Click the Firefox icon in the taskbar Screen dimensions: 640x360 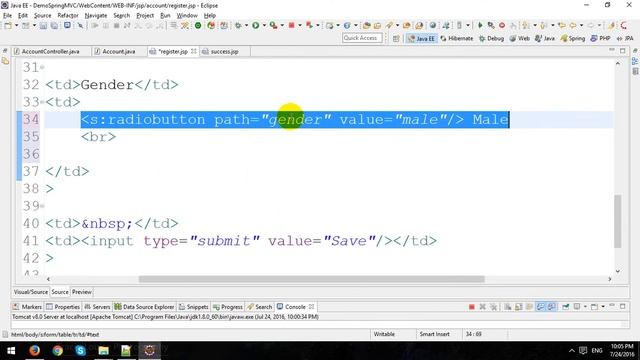[34, 350]
